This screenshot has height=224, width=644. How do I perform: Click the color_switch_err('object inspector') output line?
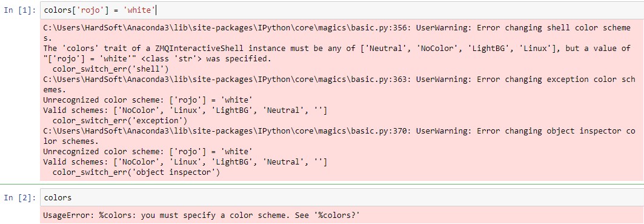(x=136, y=172)
